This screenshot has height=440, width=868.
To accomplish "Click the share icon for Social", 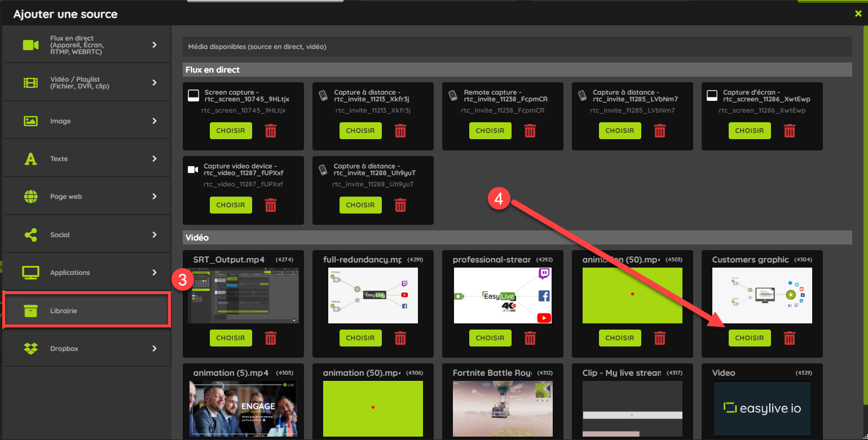I will click(x=30, y=234).
